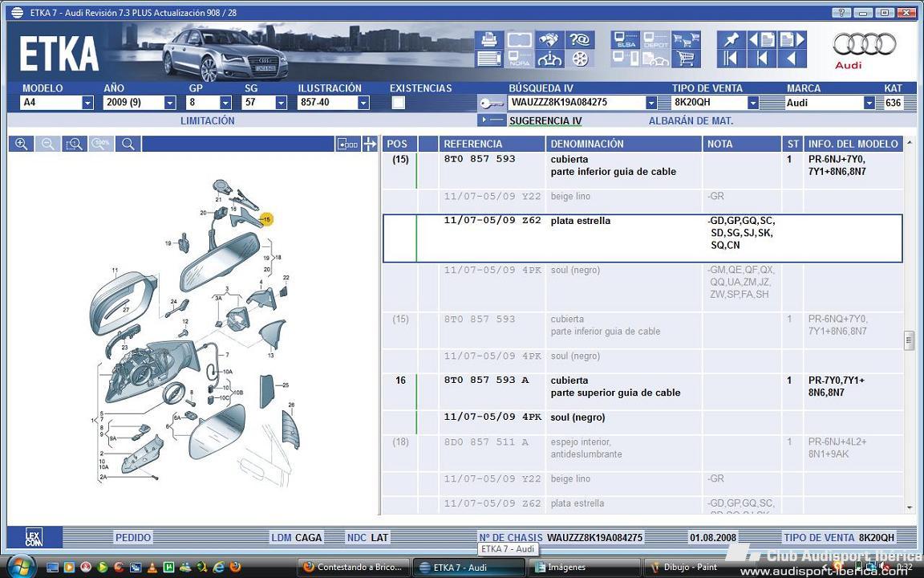Click the ?@ help contact icon

580,40
